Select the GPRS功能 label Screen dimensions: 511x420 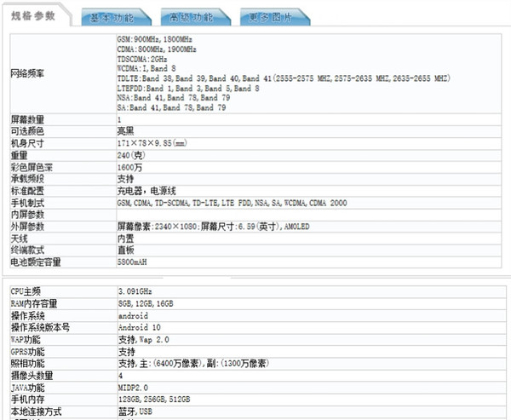[28, 352]
